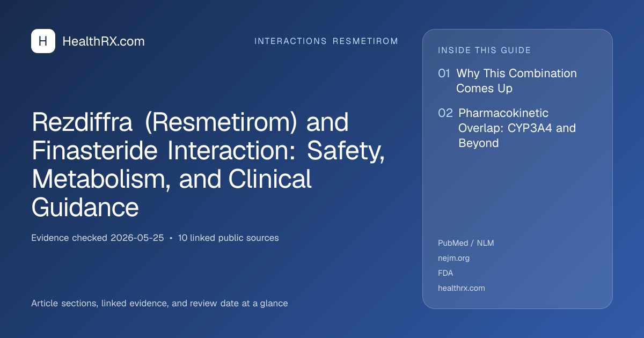
Task: Select the RESMETIROM category label
Action: point(365,41)
